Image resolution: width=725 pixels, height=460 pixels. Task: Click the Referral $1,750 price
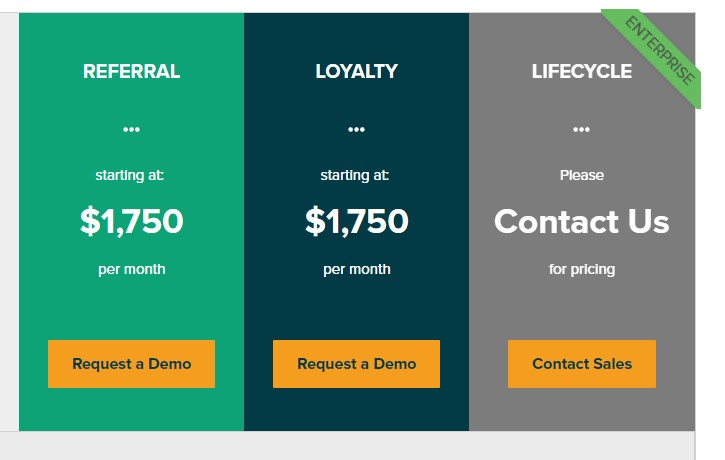131,221
